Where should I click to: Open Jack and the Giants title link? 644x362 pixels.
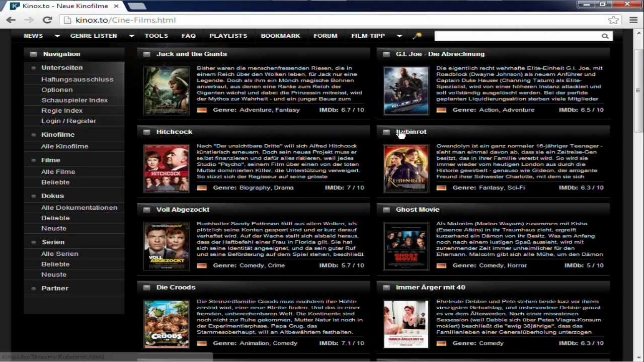[x=192, y=54]
